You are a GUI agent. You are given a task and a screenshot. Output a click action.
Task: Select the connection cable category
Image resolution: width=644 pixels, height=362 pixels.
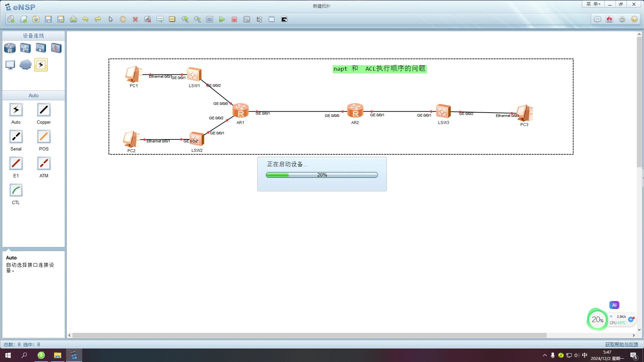click(x=41, y=65)
